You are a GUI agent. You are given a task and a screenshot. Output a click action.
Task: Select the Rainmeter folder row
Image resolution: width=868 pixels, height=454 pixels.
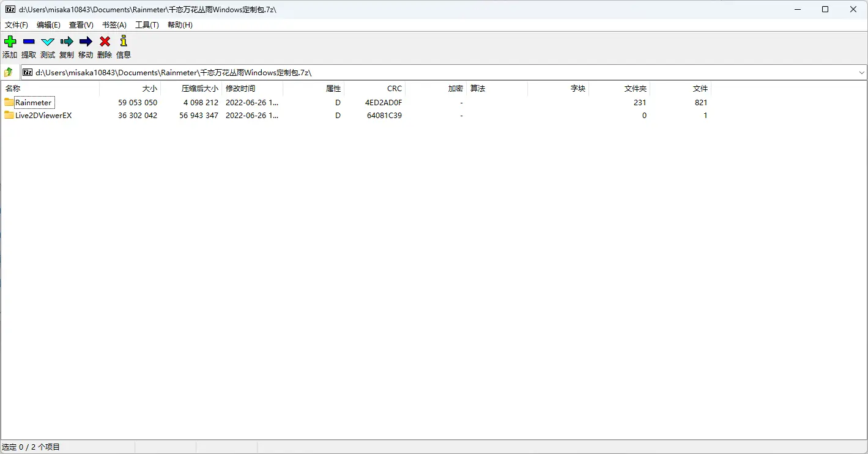coord(34,103)
